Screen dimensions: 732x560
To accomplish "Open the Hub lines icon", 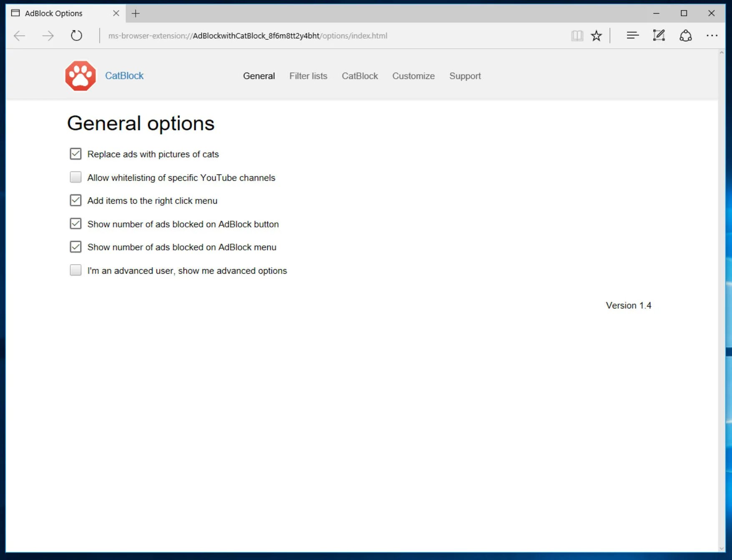I will (x=633, y=35).
